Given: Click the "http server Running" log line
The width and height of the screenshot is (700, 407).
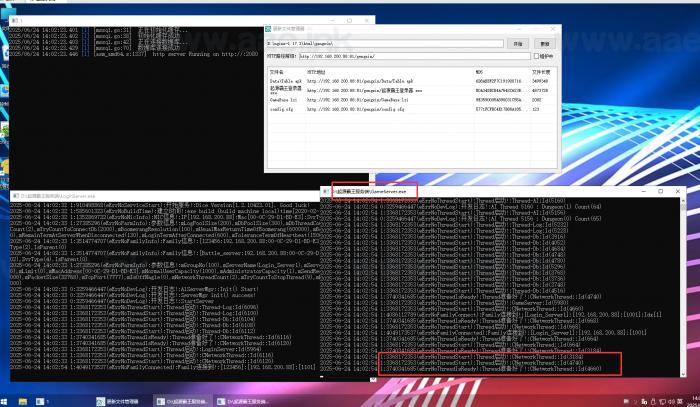Looking at the screenshot, I should click(x=133, y=54).
